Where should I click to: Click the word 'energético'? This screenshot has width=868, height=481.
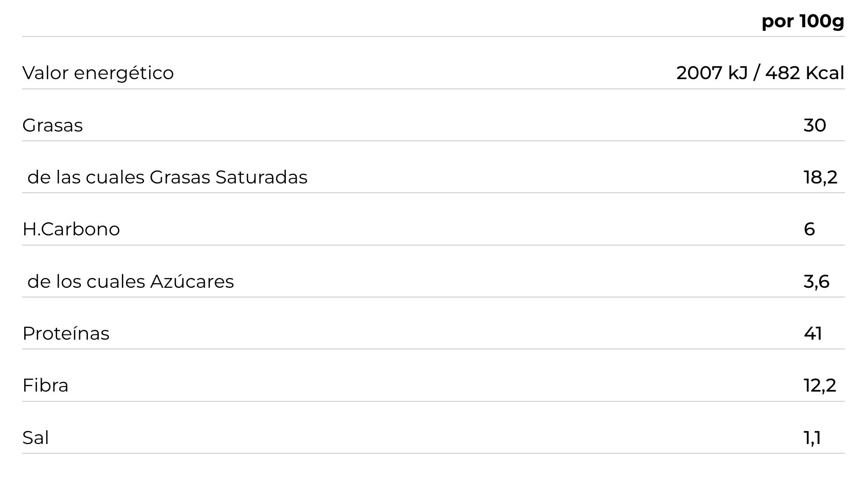123,73
